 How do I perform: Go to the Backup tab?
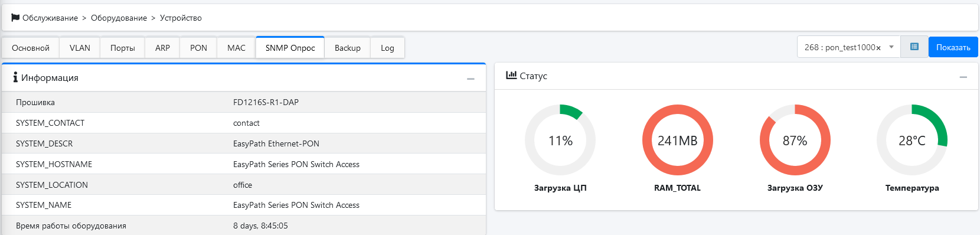(x=348, y=48)
